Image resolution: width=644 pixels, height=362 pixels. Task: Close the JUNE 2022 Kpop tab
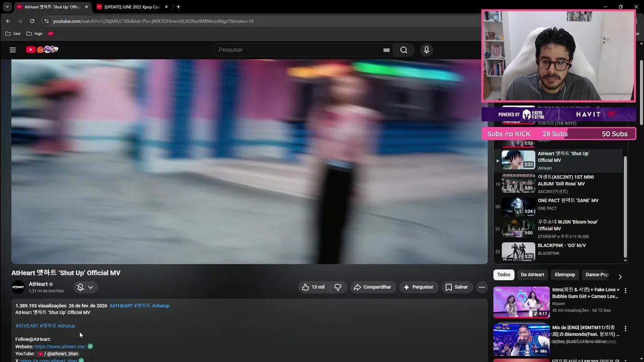(x=167, y=7)
